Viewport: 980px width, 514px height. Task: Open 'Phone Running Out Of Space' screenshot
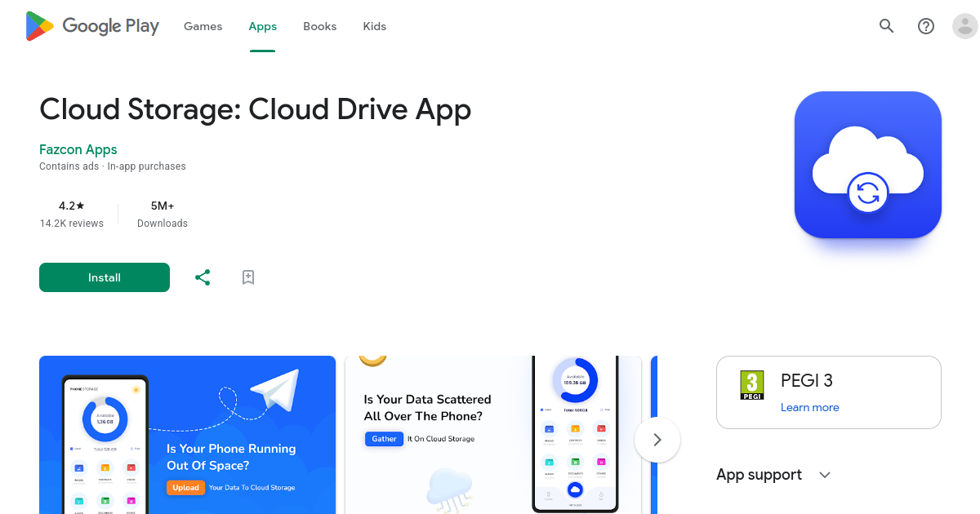(188, 435)
